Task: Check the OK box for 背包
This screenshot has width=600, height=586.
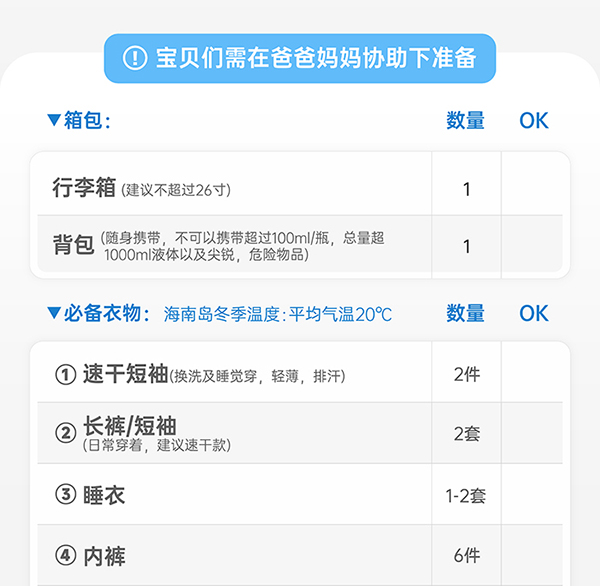Action: coord(534,245)
